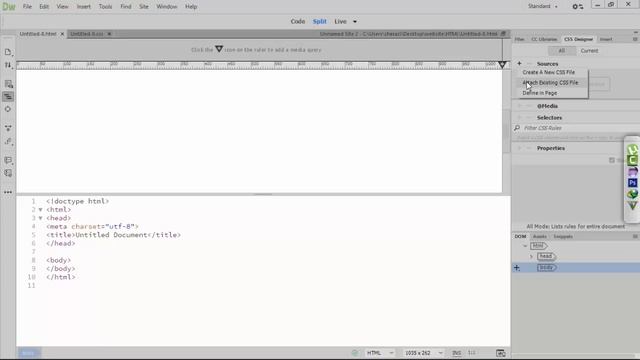Switch CSS Designer to Current mode

[x=589, y=51]
